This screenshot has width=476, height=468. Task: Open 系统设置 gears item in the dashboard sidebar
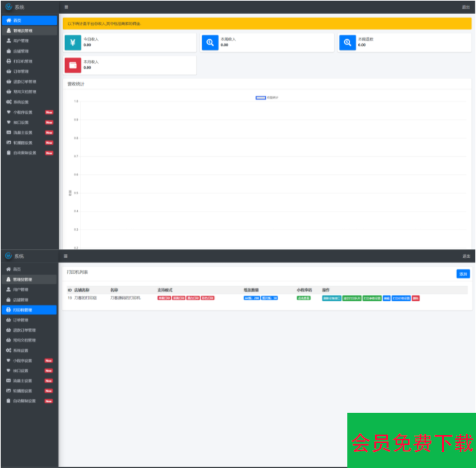tap(21, 102)
